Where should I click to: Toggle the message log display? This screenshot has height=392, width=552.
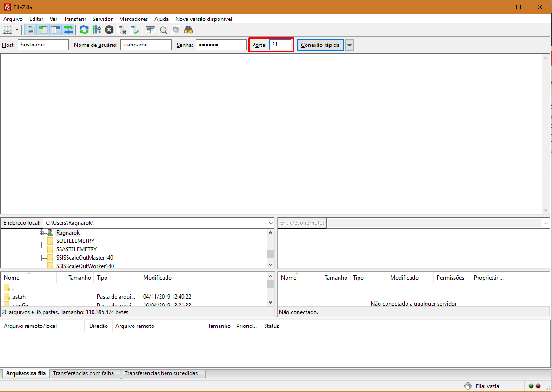click(31, 30)
